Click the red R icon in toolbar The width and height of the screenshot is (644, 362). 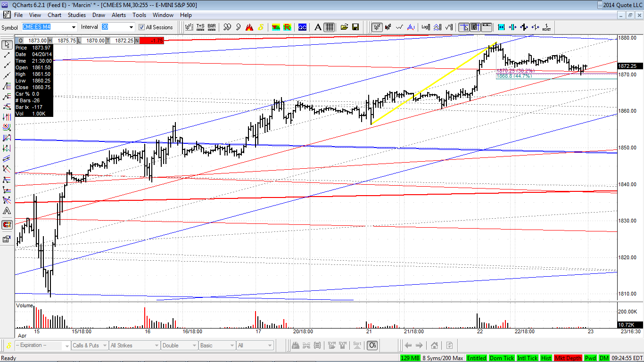(x=287, y=27)
